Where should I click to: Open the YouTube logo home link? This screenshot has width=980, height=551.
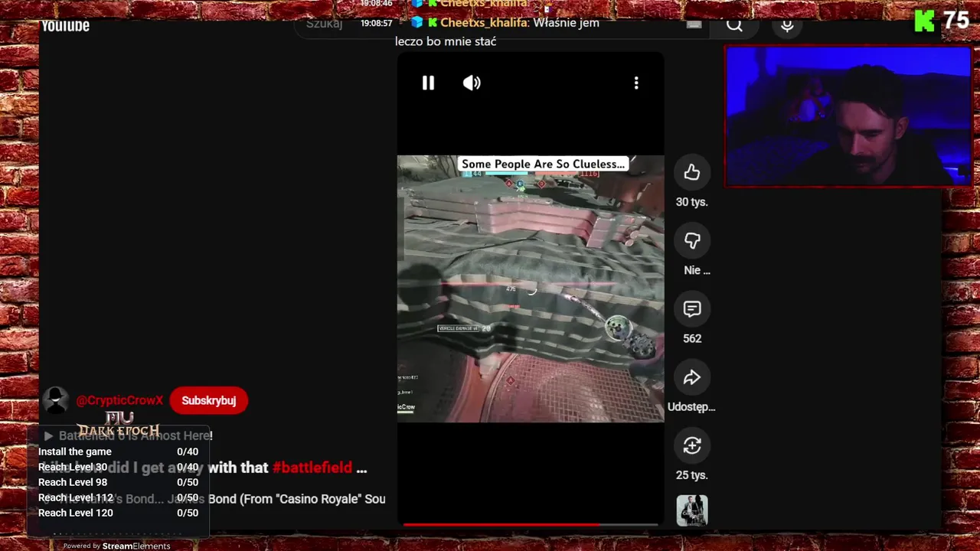coord(65,25)
